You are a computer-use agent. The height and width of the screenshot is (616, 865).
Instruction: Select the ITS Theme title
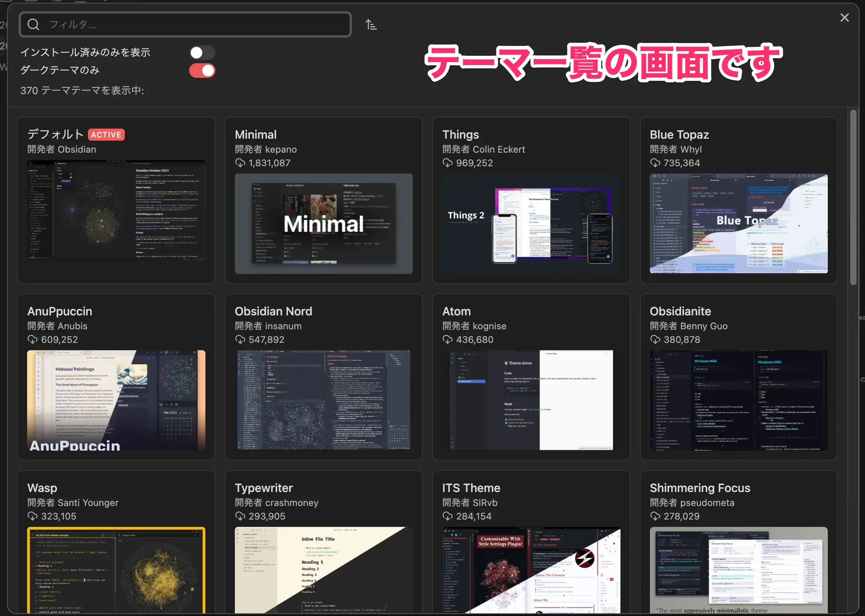[x=471, y=488]
